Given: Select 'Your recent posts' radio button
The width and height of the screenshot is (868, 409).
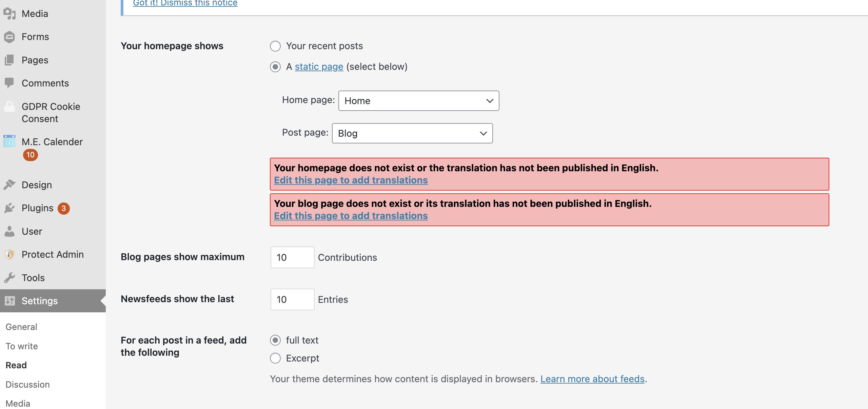Looking at the screenshot, I should point(275,46).
